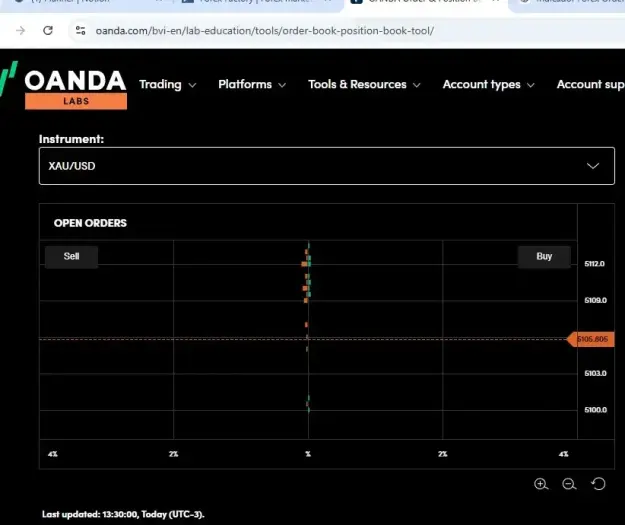Zoom in on the open orders chart
This screenshot has height=525, width=625.
pyautogui.click(x=541, y=484)
